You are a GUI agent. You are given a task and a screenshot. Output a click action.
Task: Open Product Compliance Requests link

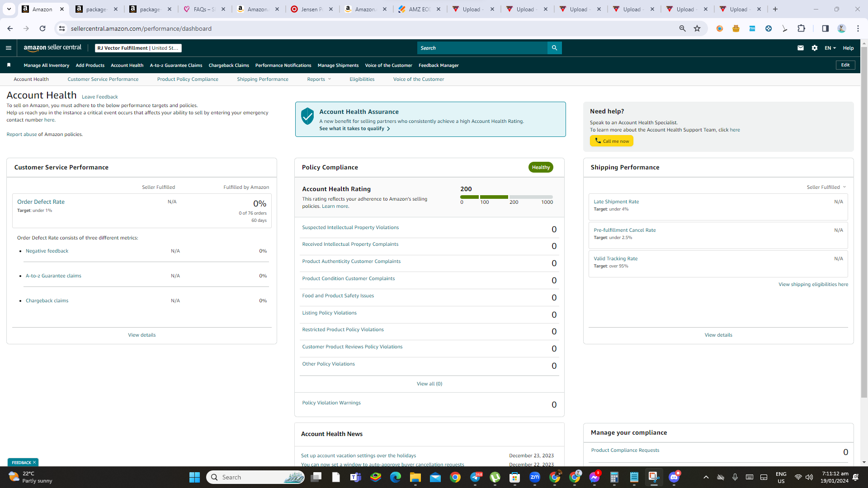tap(625, 450)
